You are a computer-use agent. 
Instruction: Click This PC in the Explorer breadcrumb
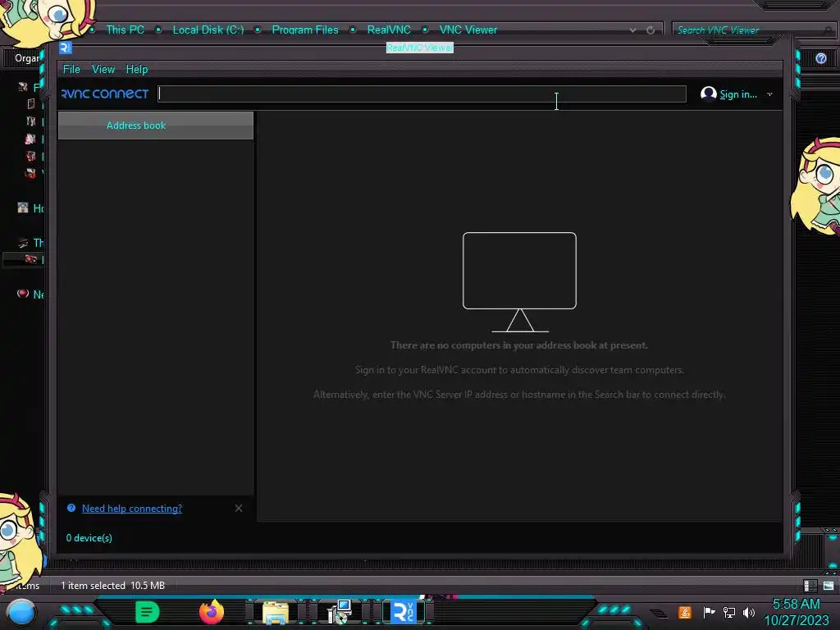coord(125,30)
